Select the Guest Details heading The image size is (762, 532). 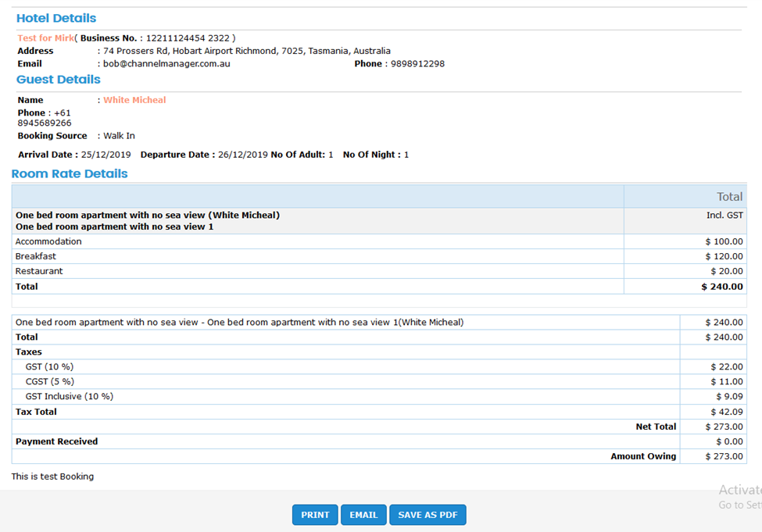tap(59, 80)
